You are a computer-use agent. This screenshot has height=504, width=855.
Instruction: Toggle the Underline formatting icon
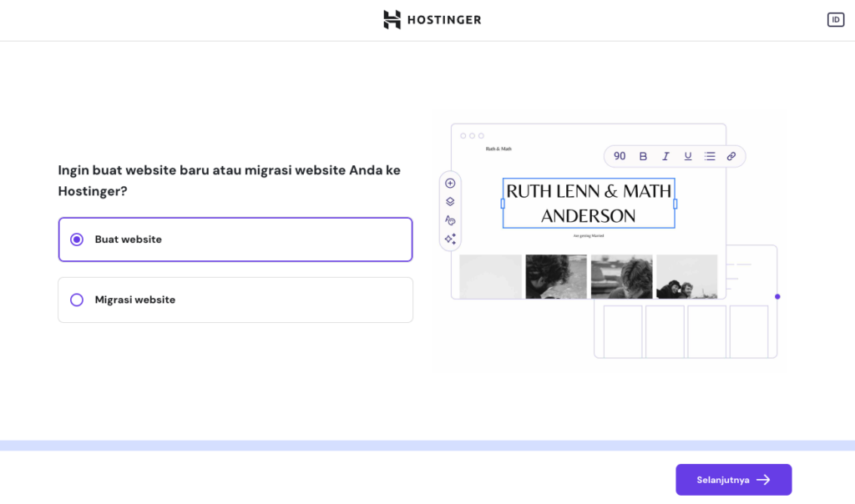(x=687, y=156)
